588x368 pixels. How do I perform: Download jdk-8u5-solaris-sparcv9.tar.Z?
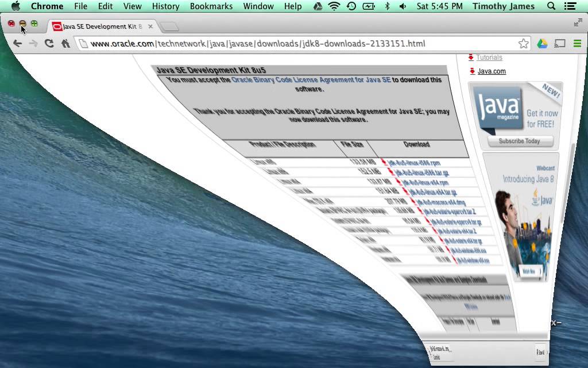[450, 212]
